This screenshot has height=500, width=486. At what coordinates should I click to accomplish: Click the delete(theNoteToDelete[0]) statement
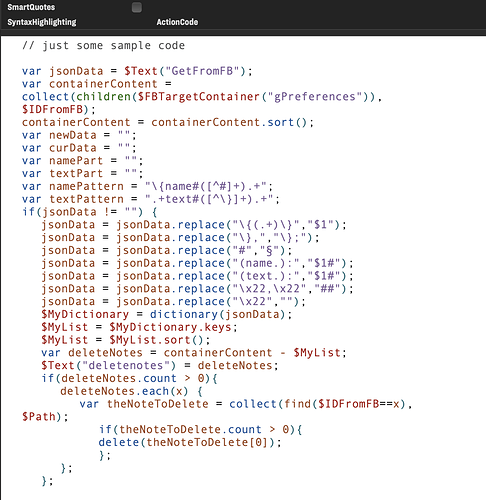(190, 442)
